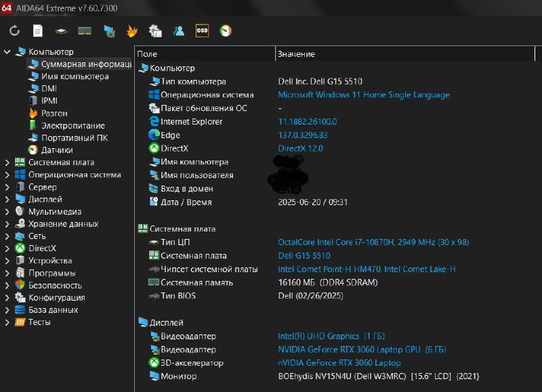Open the user/remote connection toolbar icon
The image size is (542, 392).
coord(179,31)
